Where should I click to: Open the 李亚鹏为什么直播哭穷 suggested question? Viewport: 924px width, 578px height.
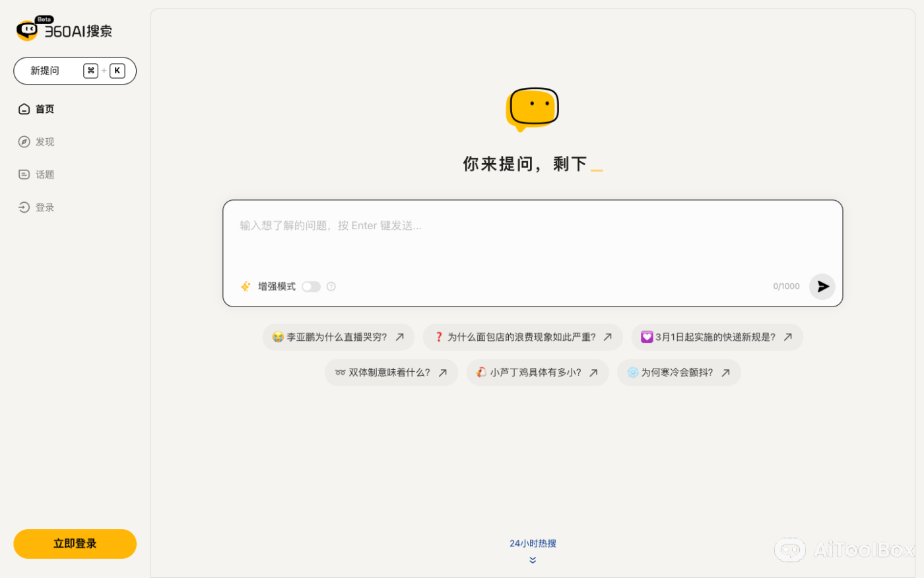pos(338,337)
